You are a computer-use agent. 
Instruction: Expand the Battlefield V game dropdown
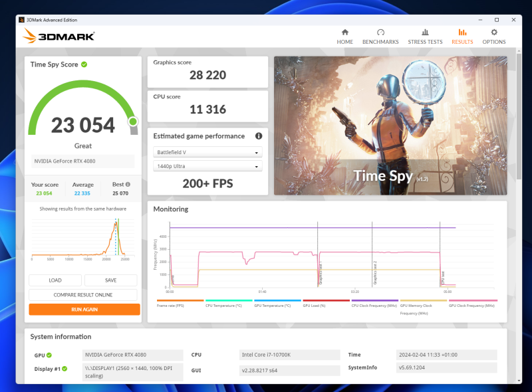pyautogui.click(x=207, y=152)
